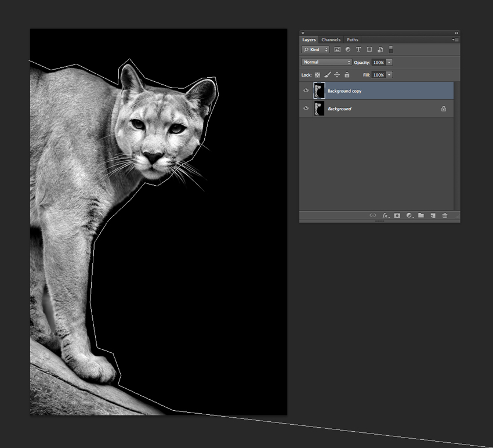Open the Kind filter dropdown
Screen dimensions: 493x448
[315, 49]
